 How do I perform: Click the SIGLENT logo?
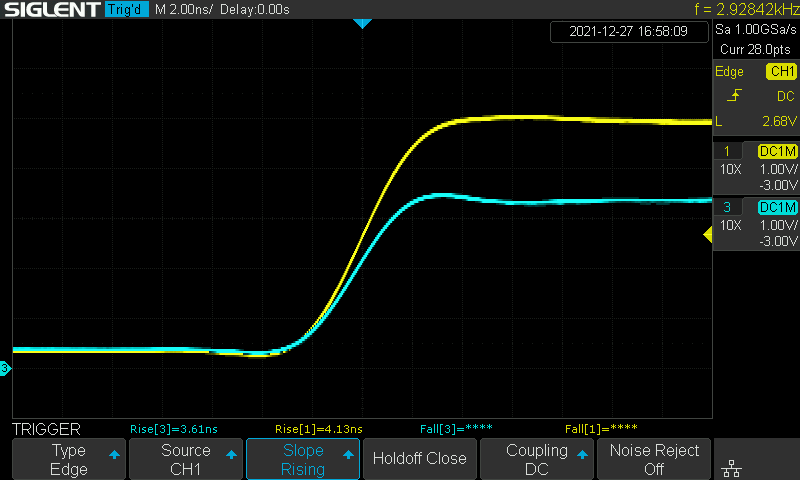pos(52,9)
